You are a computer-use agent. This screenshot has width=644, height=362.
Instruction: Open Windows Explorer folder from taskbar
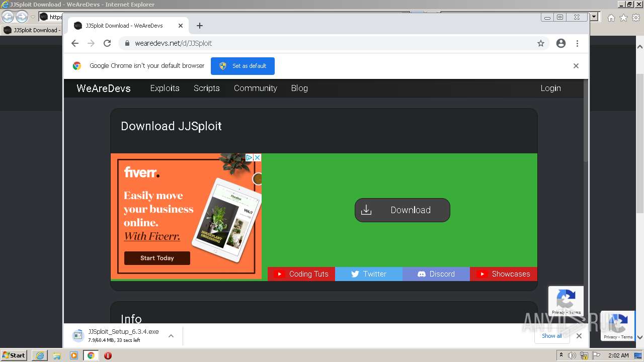pos(57,355)
